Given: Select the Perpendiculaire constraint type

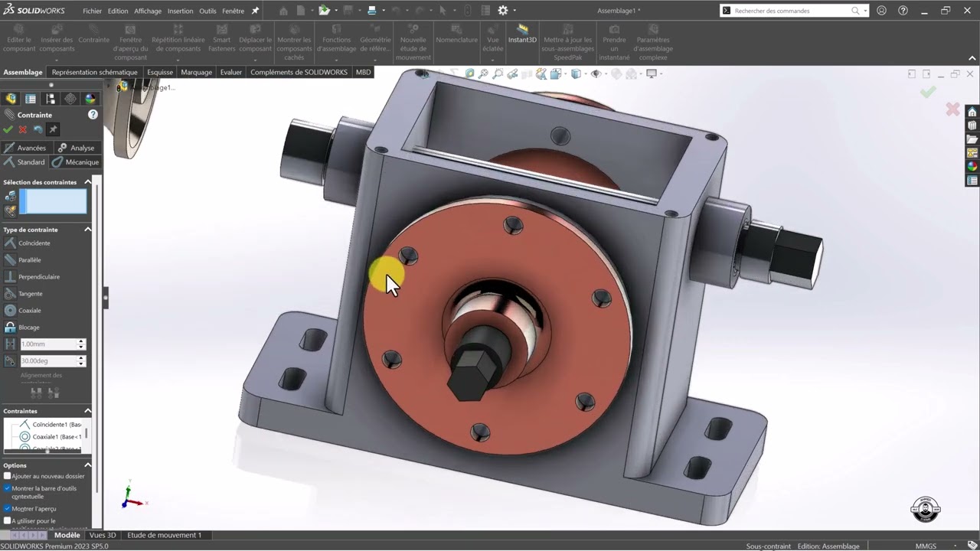Looking at the screenshot, I should point(31,277).
